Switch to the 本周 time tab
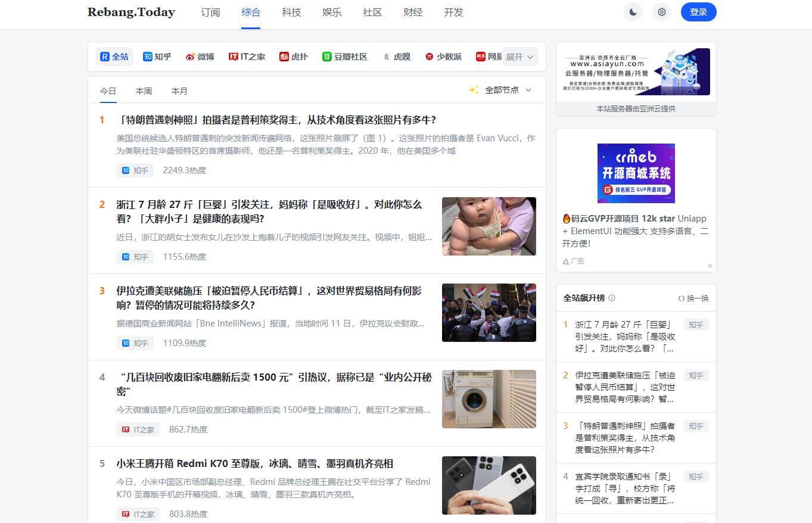 click(x=143, y=91)
